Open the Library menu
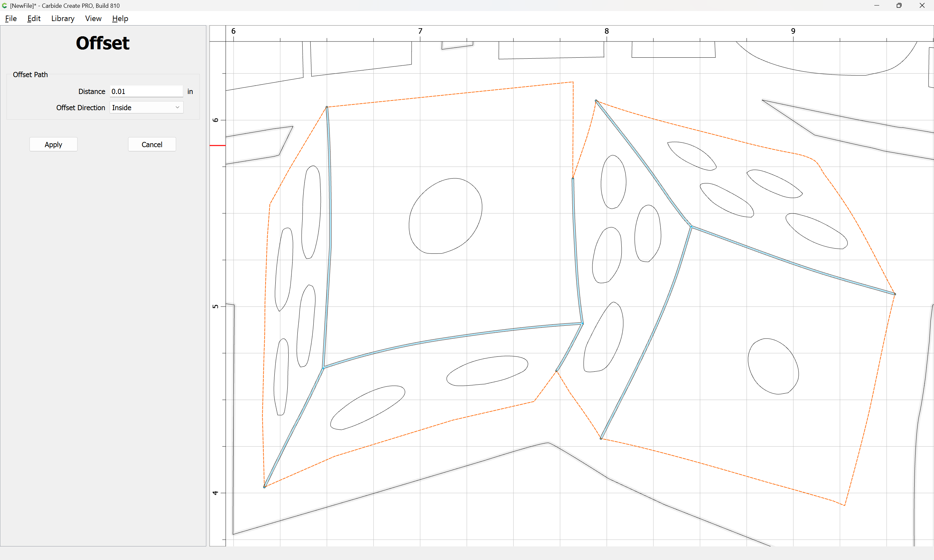Image resolution: width=934 pixels, height=560 pixels. pos(63,18)
